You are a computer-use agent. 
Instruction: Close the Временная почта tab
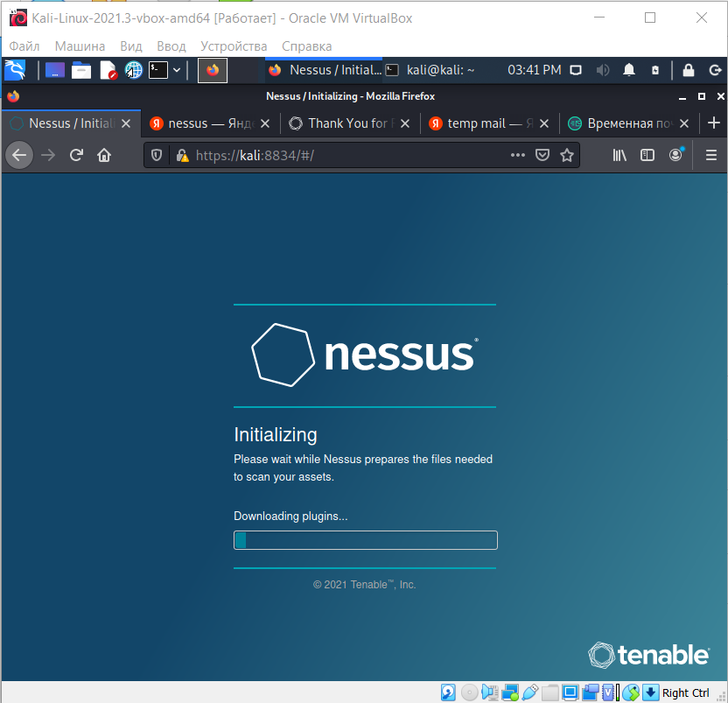tap(684, 123)
